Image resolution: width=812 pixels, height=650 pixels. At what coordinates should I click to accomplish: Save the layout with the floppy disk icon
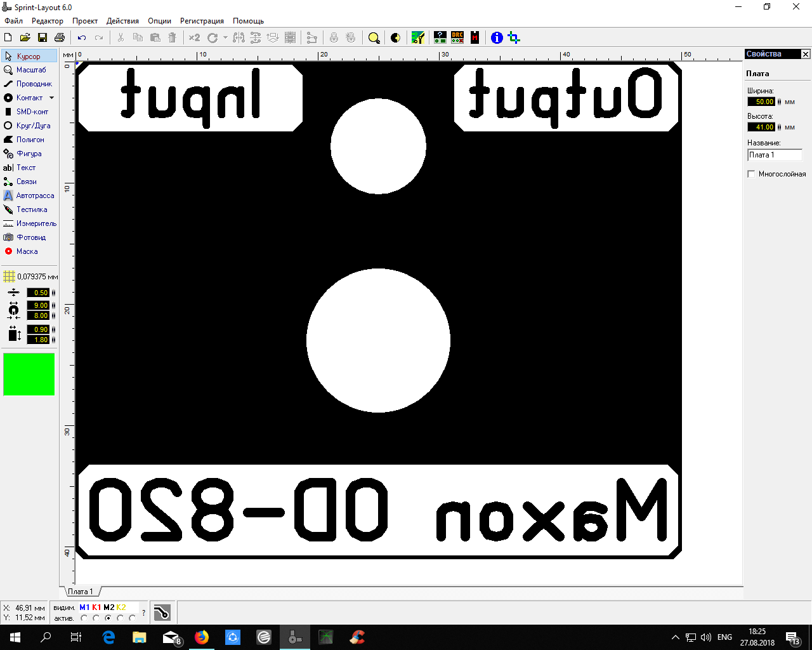coord(43,38)
